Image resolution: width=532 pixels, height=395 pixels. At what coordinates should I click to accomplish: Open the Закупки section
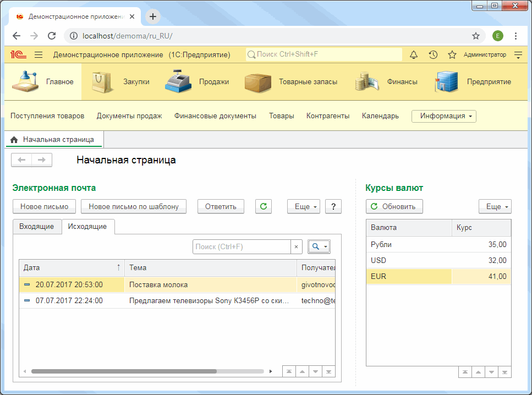[120, 81]
